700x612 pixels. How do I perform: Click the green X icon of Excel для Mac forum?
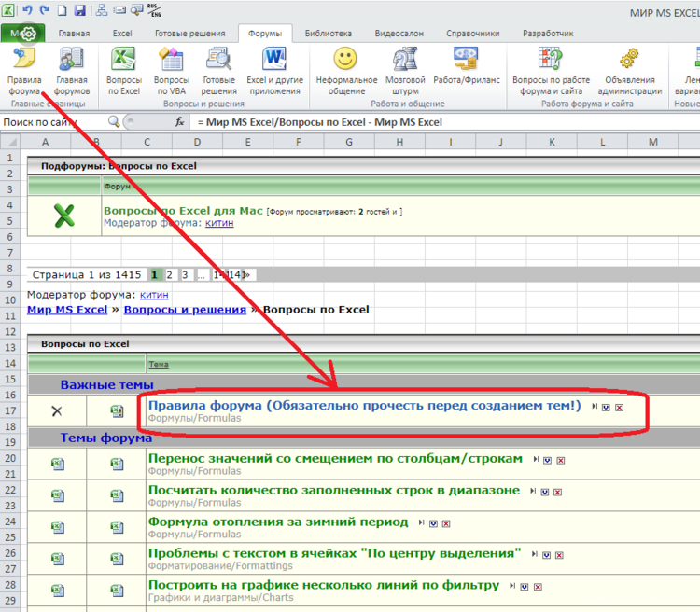pyautogui.click(x=64, y=216)
